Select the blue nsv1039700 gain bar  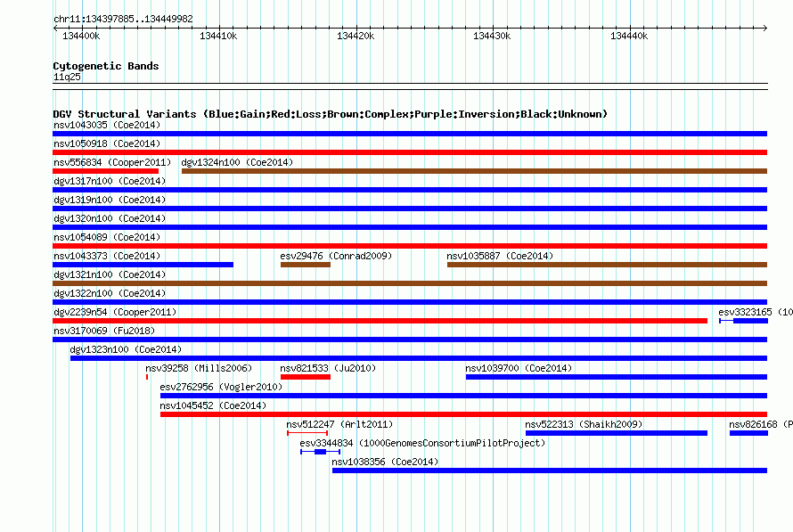[617, 377]
